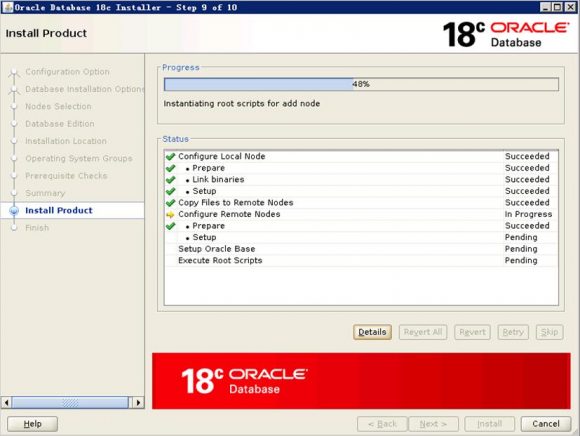
Task: Open the Details button
Action: tap(372, 332)
